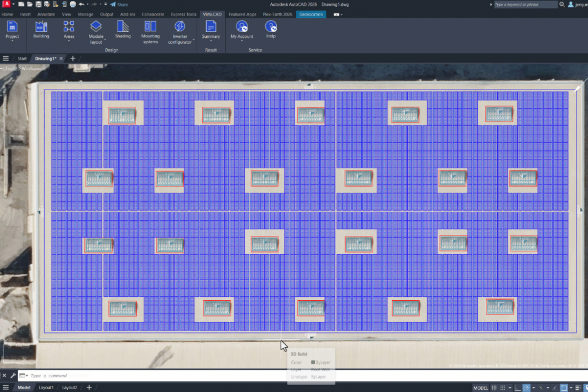Add a new drawing tab

pyautogui.click(x=73, y=59)
